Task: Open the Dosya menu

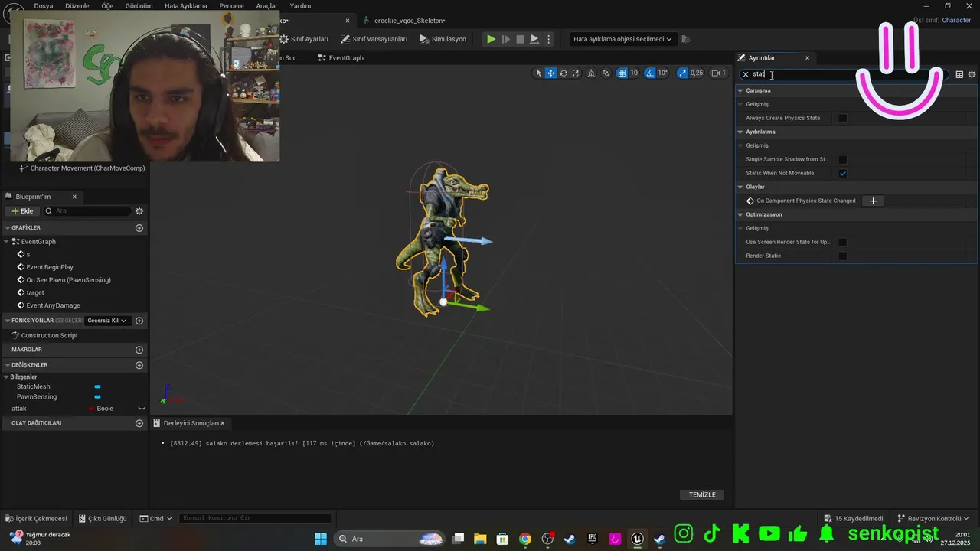Action: tap(44, 5)
